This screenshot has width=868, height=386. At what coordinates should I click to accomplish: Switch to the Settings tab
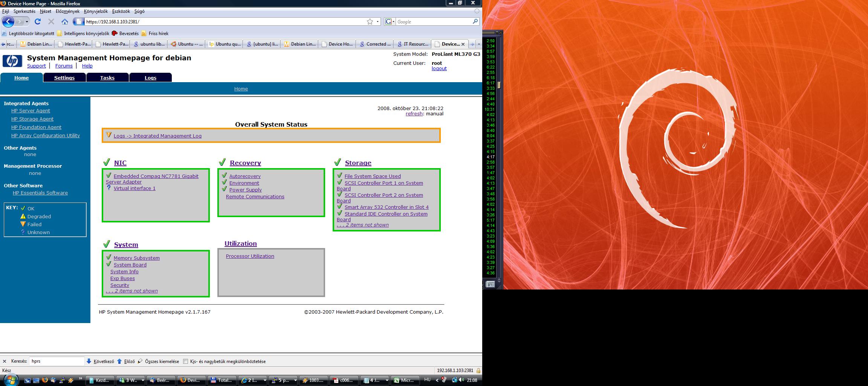pyautogui.click(x=64, y=78)
